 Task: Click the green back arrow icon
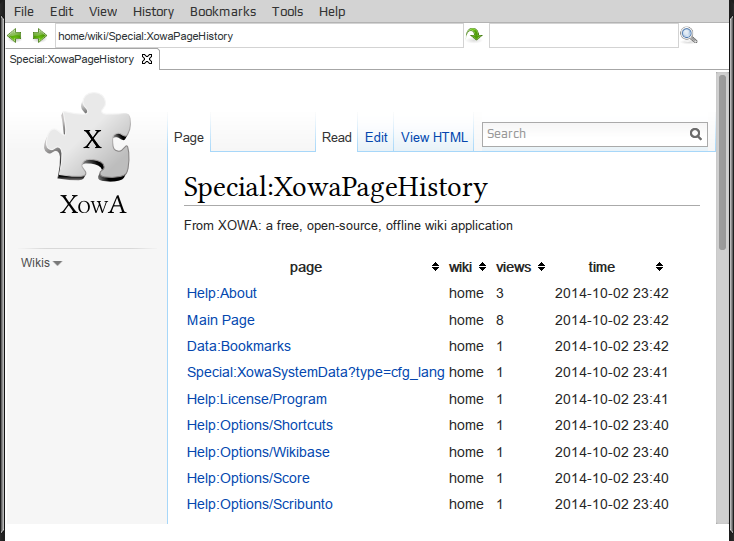coord(15,36)
